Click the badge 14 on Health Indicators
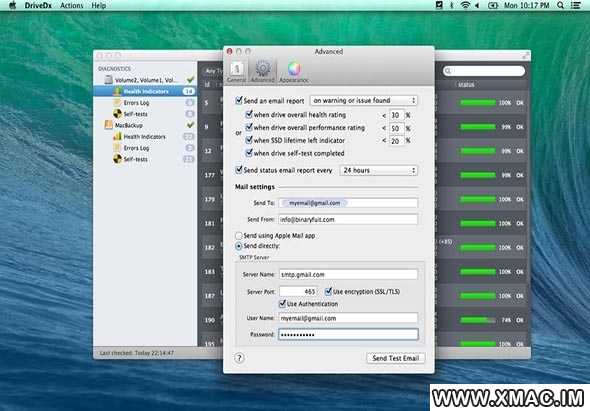The height and width of the screenshot is (411, 590). click(189, 91)
